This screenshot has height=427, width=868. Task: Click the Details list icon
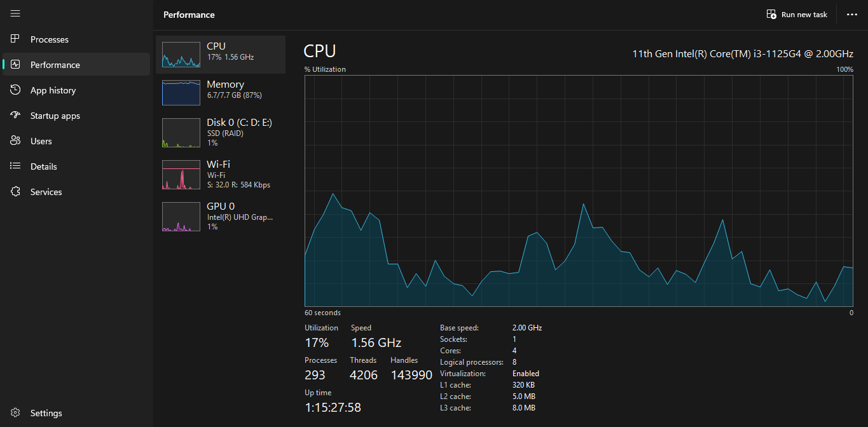pyautogui.click(x=16, y=166)
